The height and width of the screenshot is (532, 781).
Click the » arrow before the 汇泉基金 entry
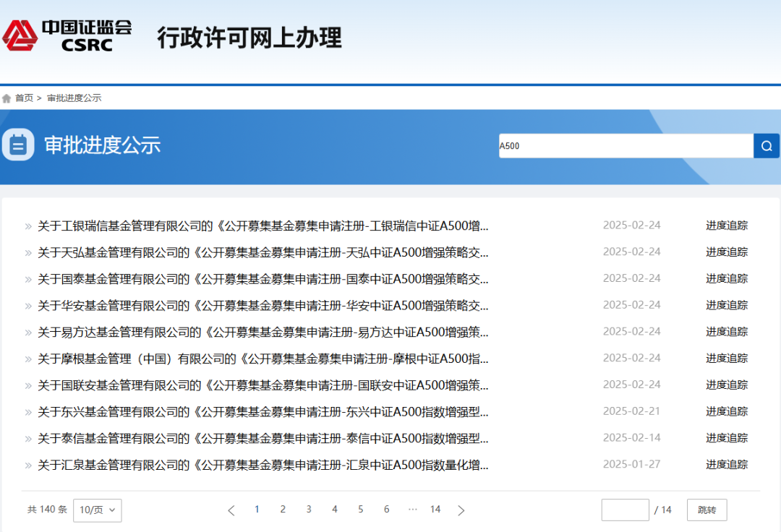pyautogui.click(x=29, y=465)
